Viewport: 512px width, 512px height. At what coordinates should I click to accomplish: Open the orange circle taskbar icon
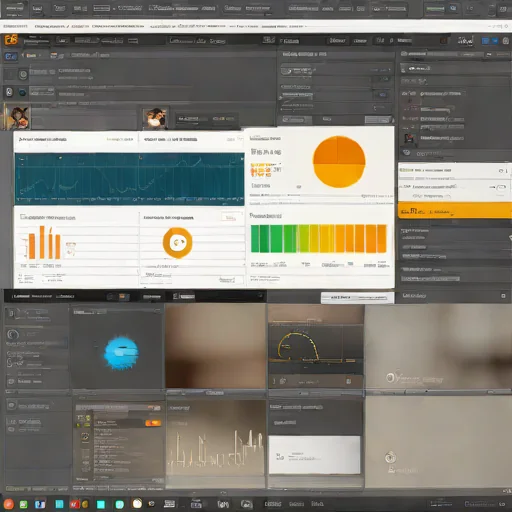pyautogui.click(x=9, y=504)
